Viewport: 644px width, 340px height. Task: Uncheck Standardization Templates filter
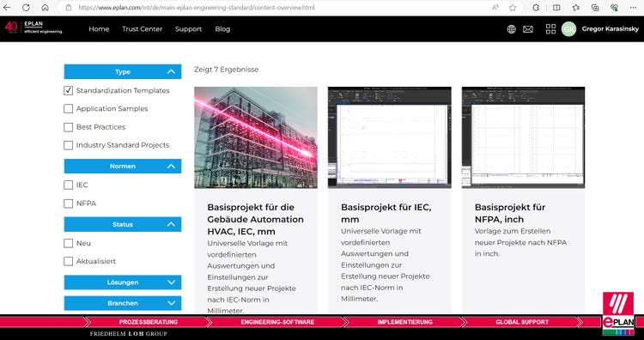pyautogui.click(x=68, y=91)
